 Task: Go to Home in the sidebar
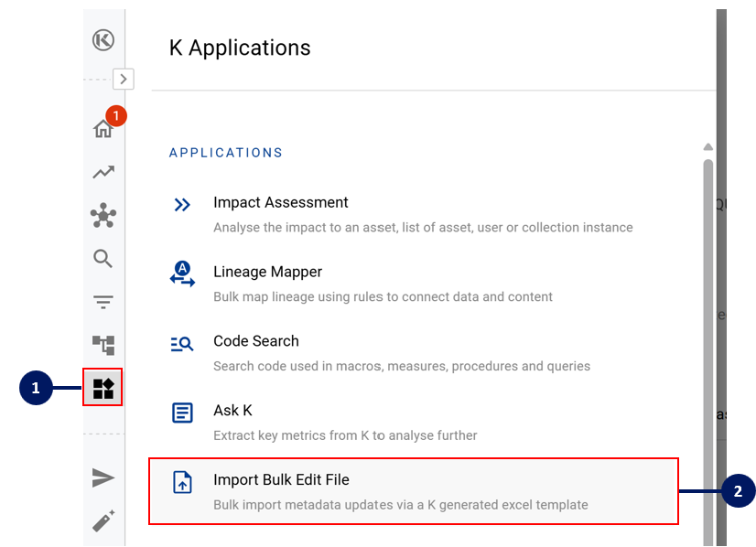click(x=103, y=129)
